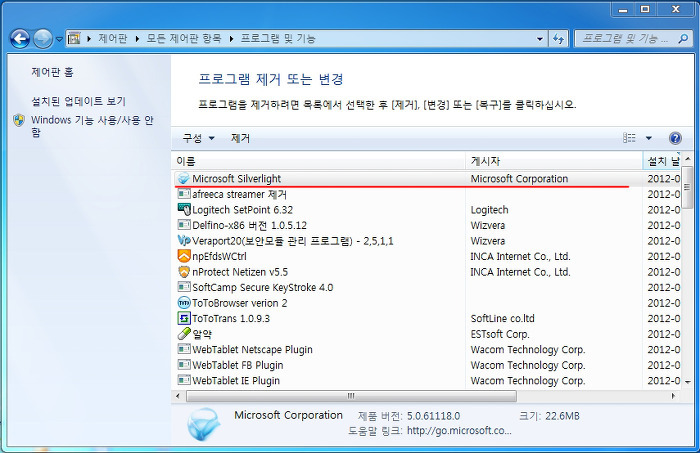The height and width of the screenshot is (453, 700).
Task: Click the Control Panel icon in address bar
Action: click(x=74, y=39)
